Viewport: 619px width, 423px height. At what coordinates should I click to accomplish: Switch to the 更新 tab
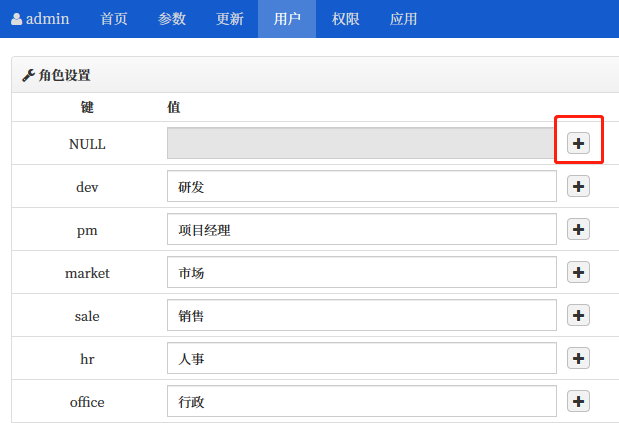point(230,19)
